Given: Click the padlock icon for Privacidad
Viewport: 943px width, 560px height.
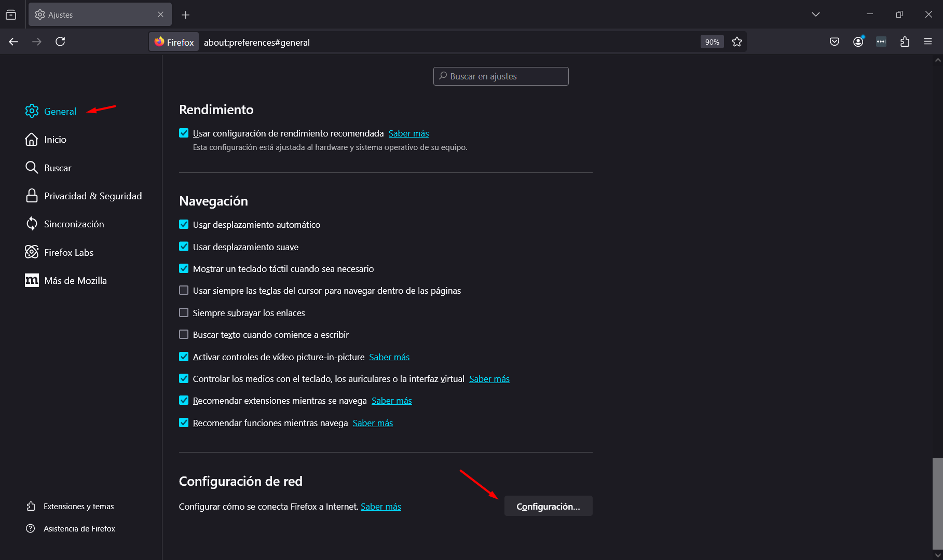Looking at the screenshot, I should pos(32,196).
